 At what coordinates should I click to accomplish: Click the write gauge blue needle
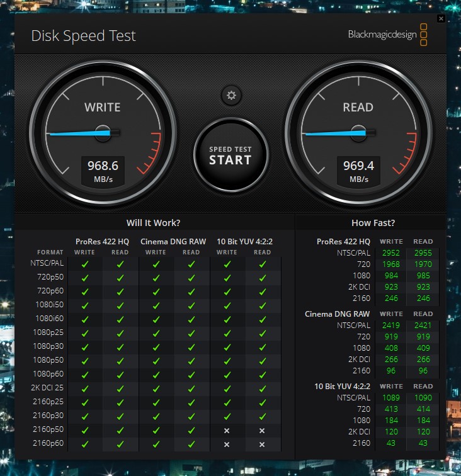click(79, 133)
